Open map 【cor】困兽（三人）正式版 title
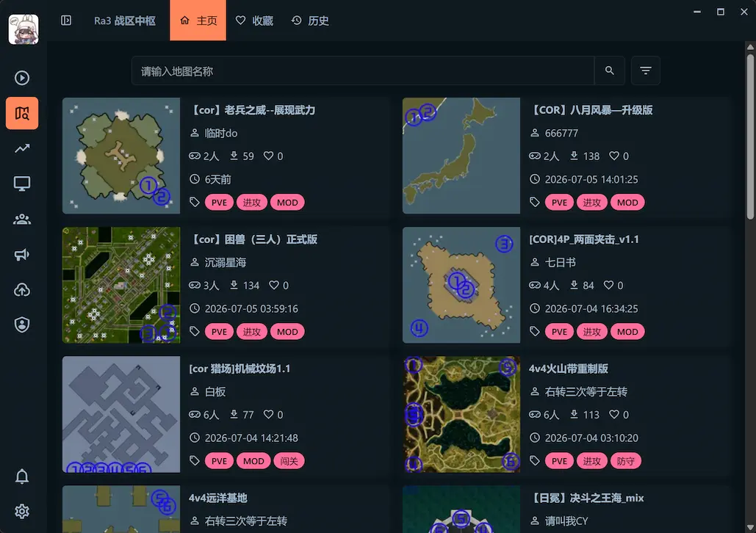This screenshot has height=533, width=756. [x=253, y=239]
